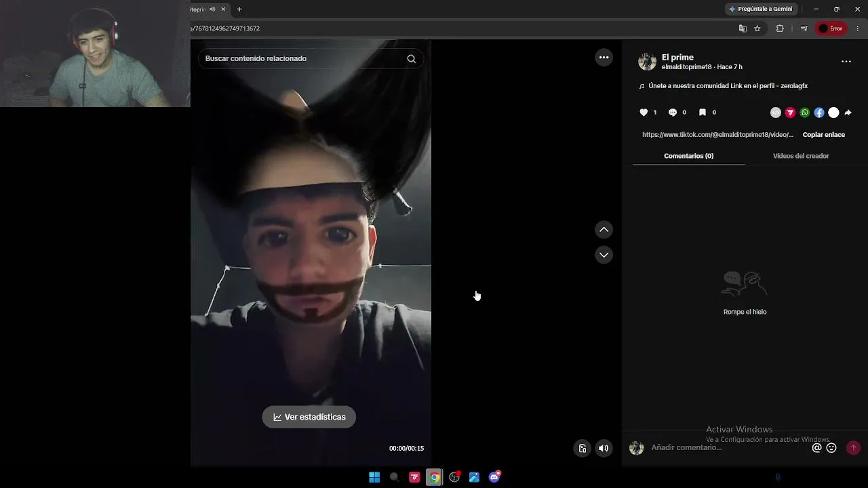Open the Chrome extensions puzzle icon
The width and height of the screenshot is (868, 488).
[x=780, y=28]
